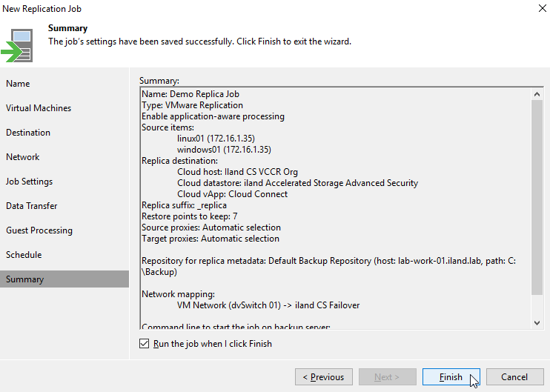Click the Previous button
The width and height of the screenshot is (550, 392).
pyautogui.click(x=324, y=377)
